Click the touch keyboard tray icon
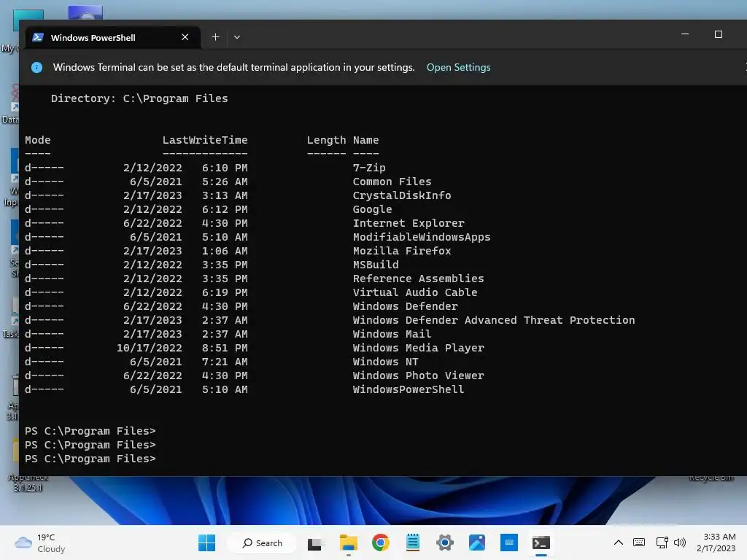747x560 pixels. 639,542
